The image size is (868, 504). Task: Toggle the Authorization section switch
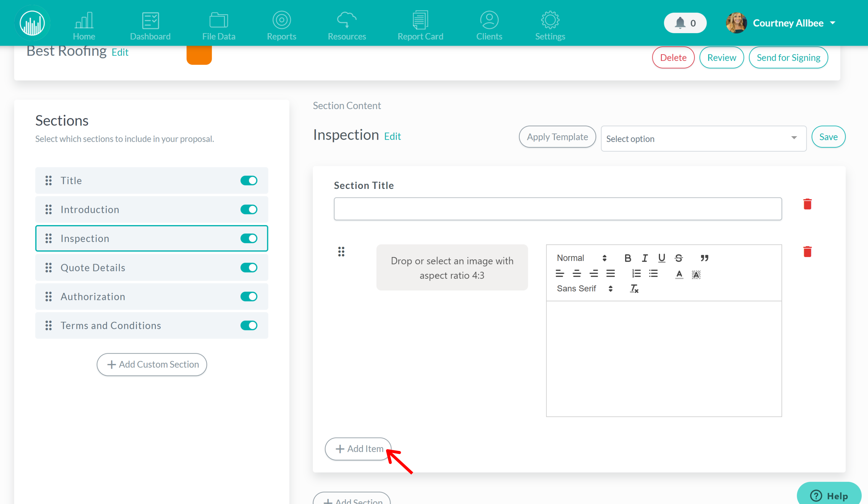click(x=249, y=296)
